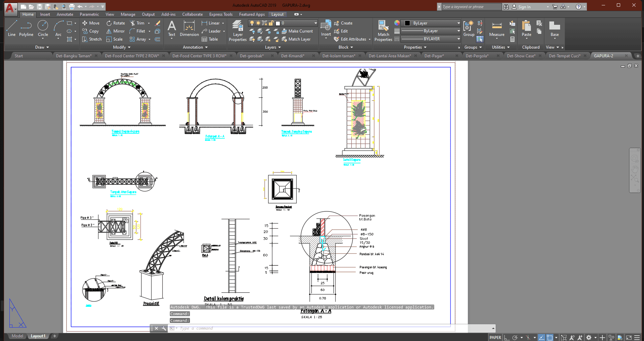Toggle PAPER space mode button
644x341 pixels.
(495, 338)
